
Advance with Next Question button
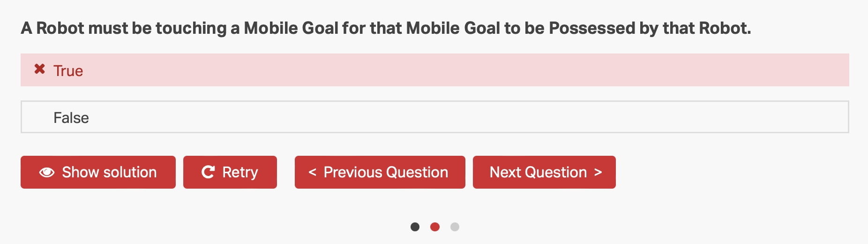[x=544, y=172]
